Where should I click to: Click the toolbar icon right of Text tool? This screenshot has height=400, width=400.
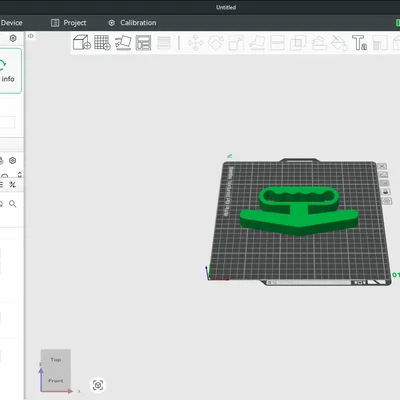(x=380, y=43)
